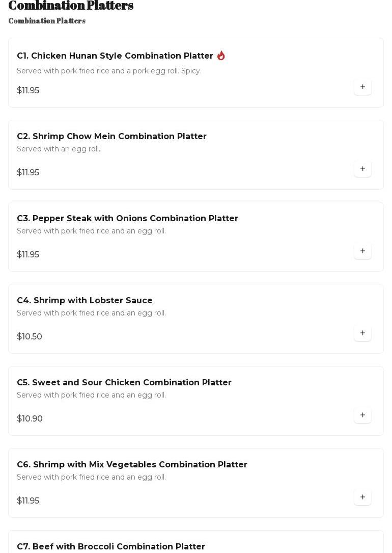The width and height of the screenshot is (392, 553).
Task: Open C4 Shrimp with Lobster Sauce title
Action: click(x=85, y=300)
